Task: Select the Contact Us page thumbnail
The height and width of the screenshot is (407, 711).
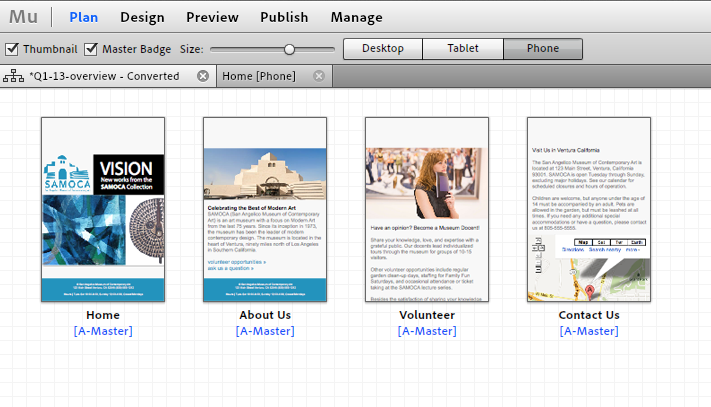Action: pyautogui.click(x=589, y=209)
